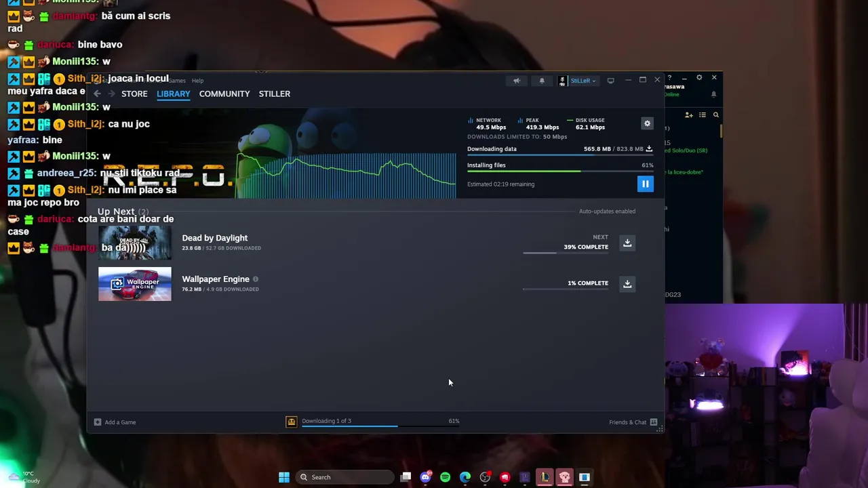
Task: Start downloading Dead by Daylight now
Action: [627, 243]
